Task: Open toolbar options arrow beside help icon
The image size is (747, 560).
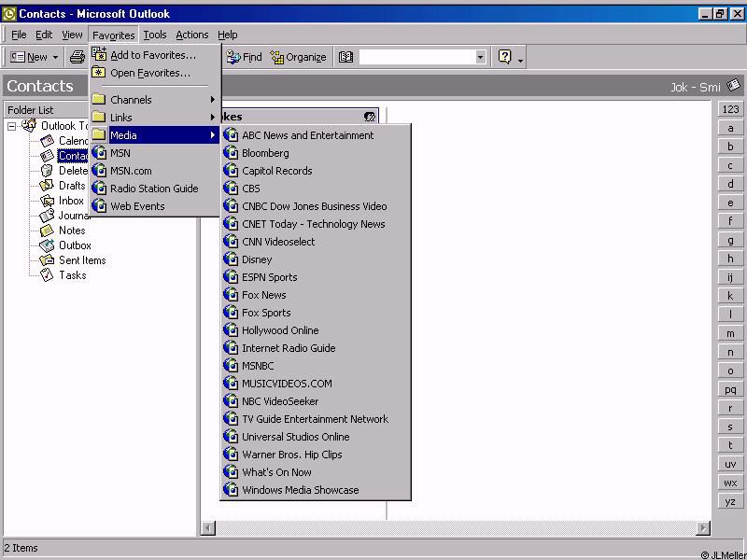Action: 520,60
